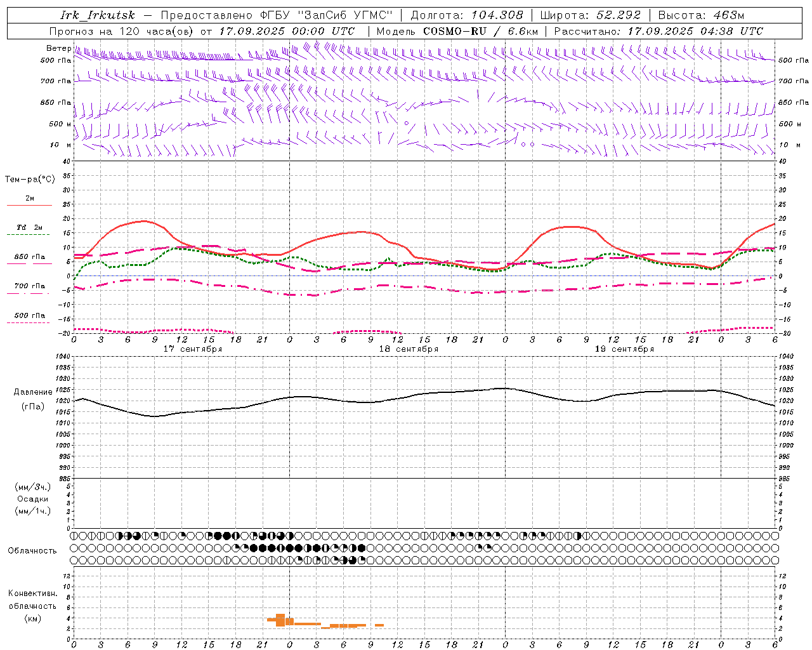
Task: Click the Долгота: 104.308 longitude value
Action: coord(467,15)
